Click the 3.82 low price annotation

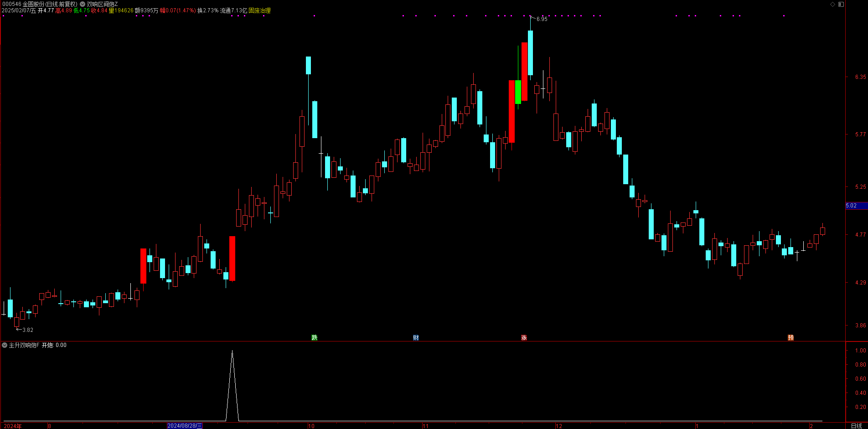pos(27,330)
